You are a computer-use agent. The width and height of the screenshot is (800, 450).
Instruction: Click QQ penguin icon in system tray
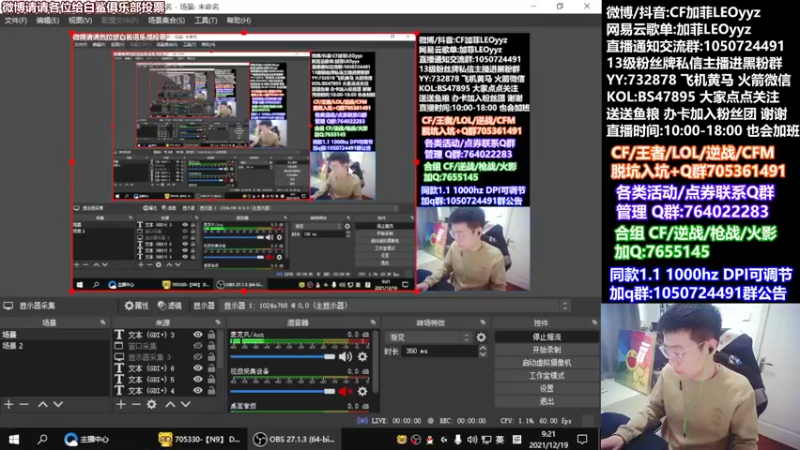[x=430, y=439]
